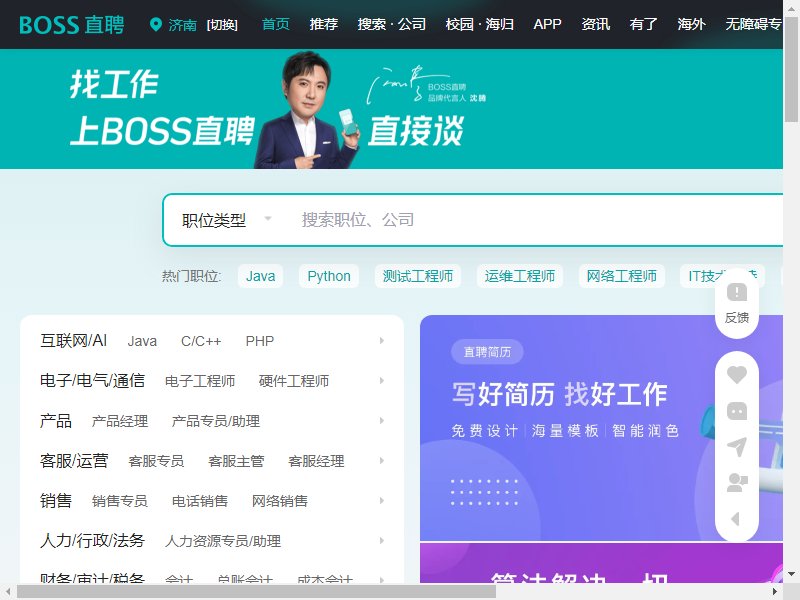Click the [切换] city switch link
The image size is (800, 600).
pos(222,25)
